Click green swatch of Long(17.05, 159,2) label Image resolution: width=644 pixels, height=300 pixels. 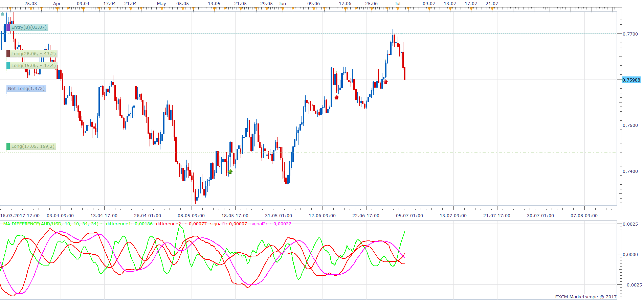pyautogui.click(x=8, y=146)
